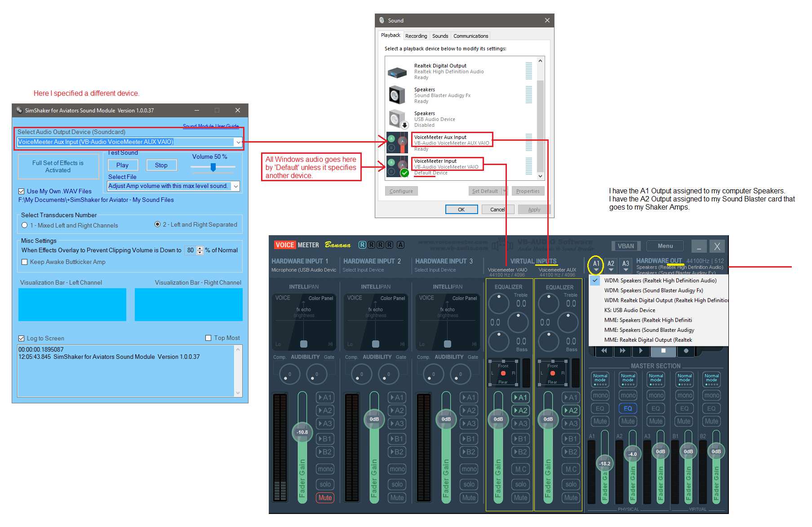This screenshot has height=527, width=812.
Task: Switch to the Recording tab in Sound
Action: pyautogui.click(x=416, y=36)
